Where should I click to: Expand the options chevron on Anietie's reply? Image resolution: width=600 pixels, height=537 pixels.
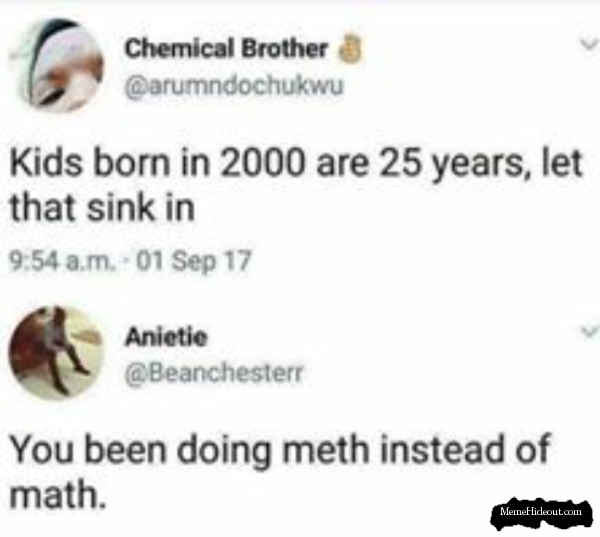pos(589,331)
